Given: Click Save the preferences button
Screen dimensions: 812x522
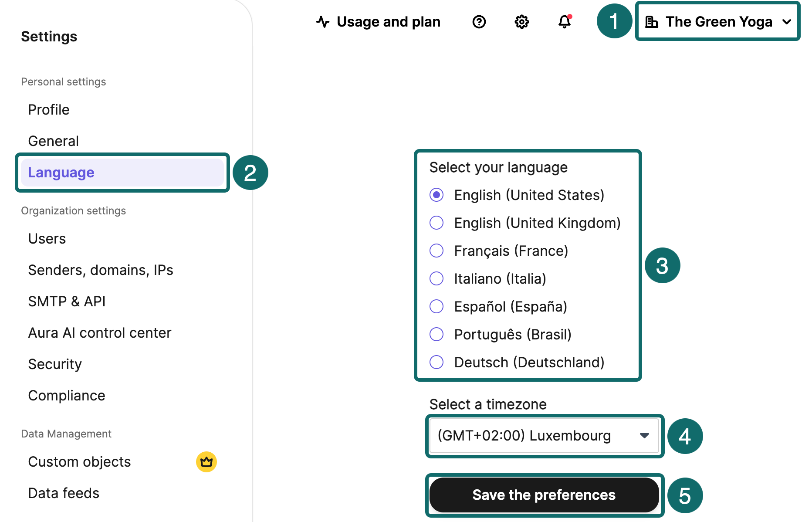Looking at the screenshot, I should [544, 495].
